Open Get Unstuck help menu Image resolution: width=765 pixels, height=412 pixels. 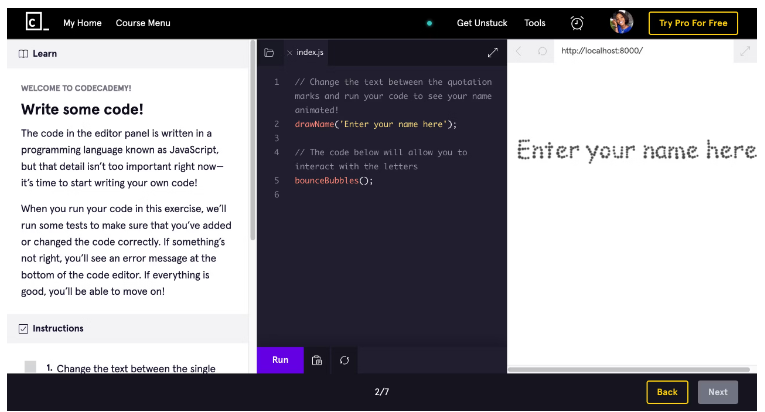pyautogui.click(x=482, y=23)
